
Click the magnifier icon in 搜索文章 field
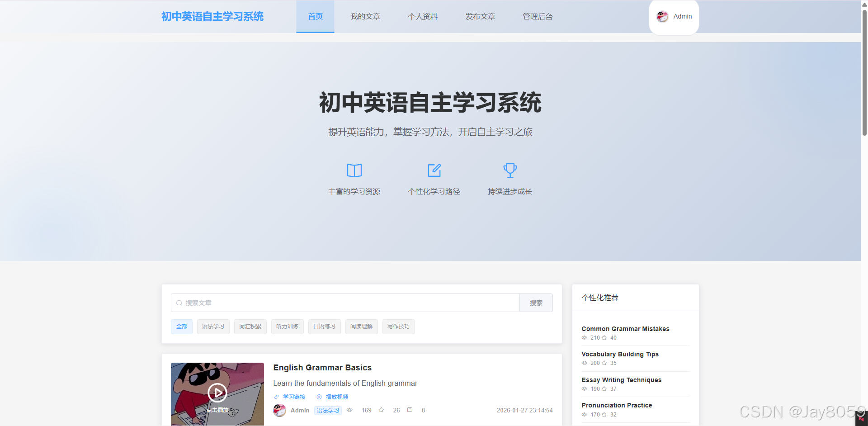click(179, 303)
